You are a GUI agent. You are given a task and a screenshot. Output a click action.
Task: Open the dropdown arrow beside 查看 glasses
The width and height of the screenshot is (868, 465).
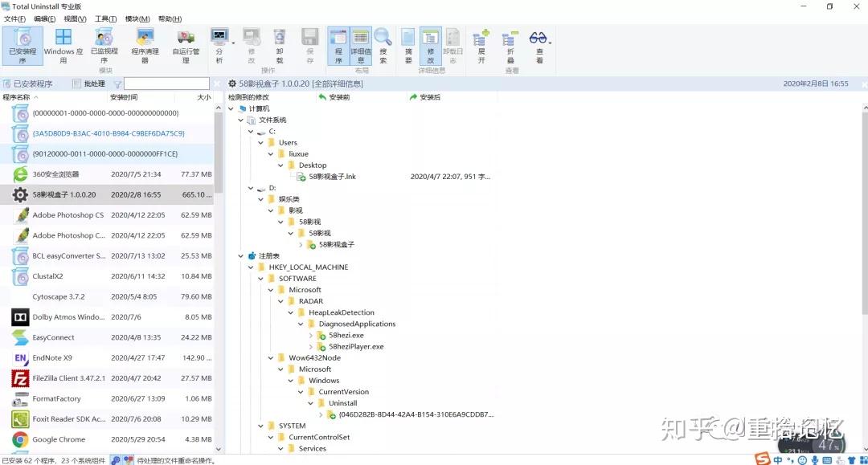point(551,43)
